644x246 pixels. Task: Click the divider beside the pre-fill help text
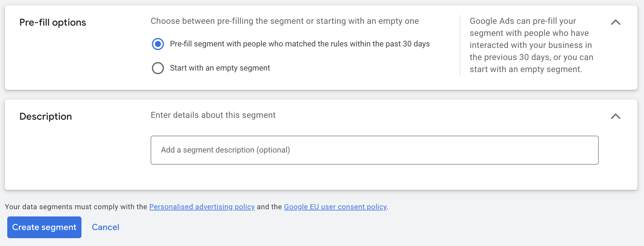(x=460, y=45)
